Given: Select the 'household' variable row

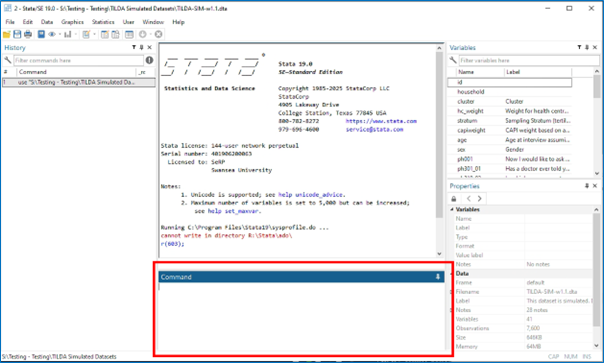Looking at the screenshot, I should tap(509, 92).
